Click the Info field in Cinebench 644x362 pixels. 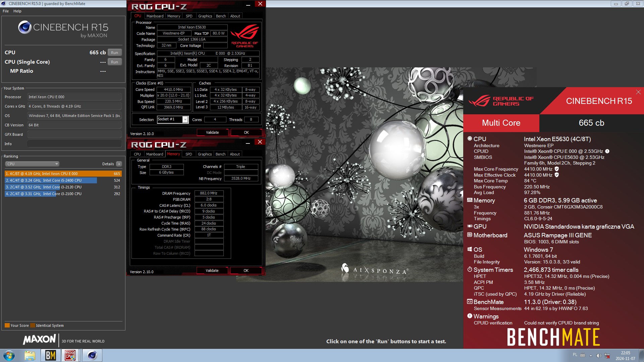(74, 144)
